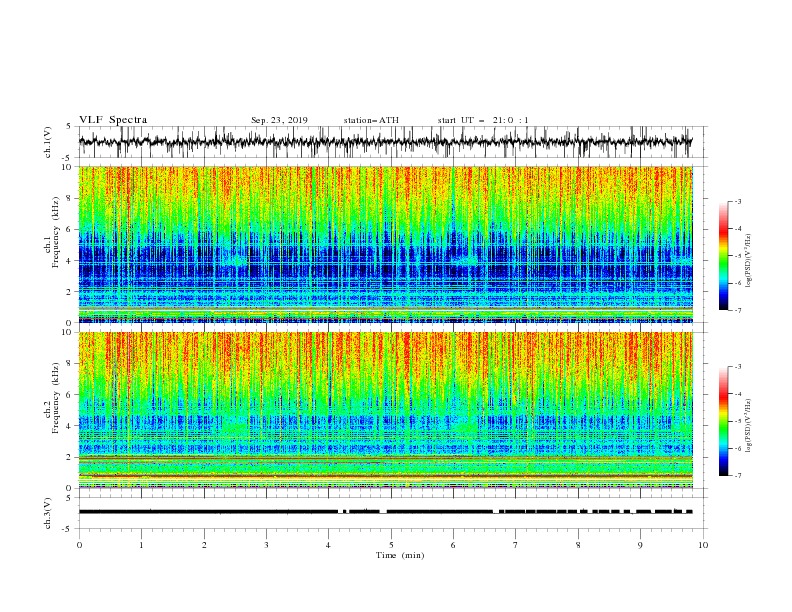Click the time axis tick label "8"

(x=578, y=545)
